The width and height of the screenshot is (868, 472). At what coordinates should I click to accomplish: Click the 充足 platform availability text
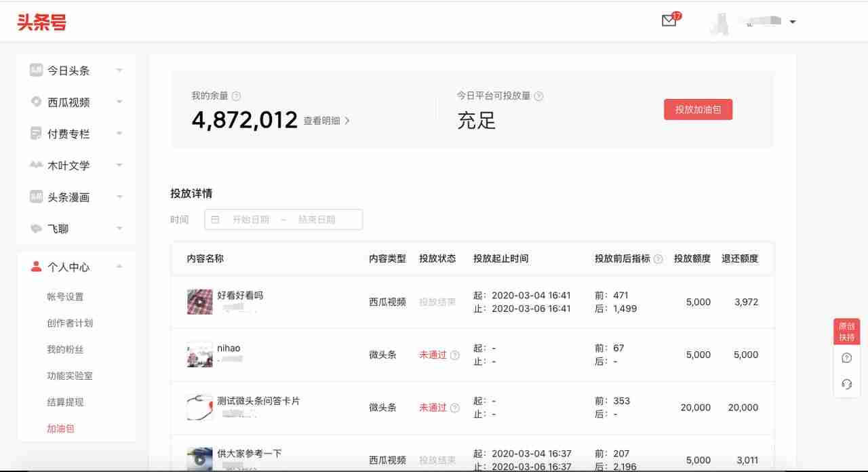point(477,121)
